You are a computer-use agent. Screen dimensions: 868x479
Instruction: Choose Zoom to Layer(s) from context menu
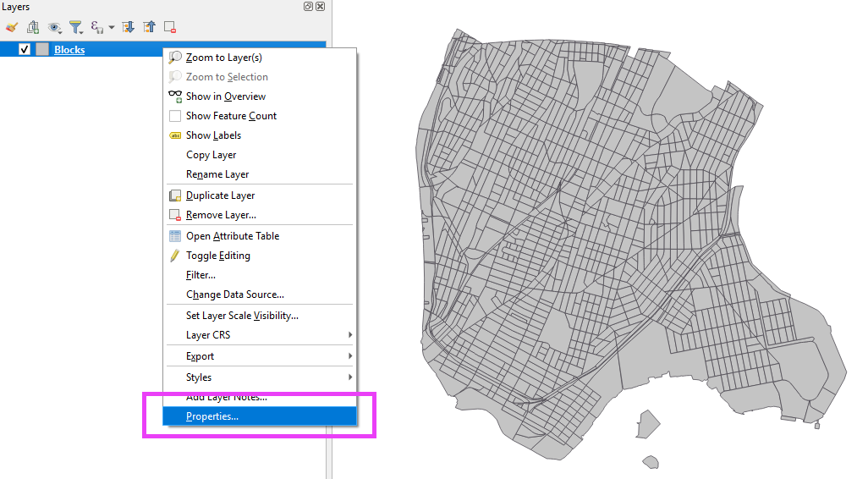pyautogui.click(x=259, y=58)
